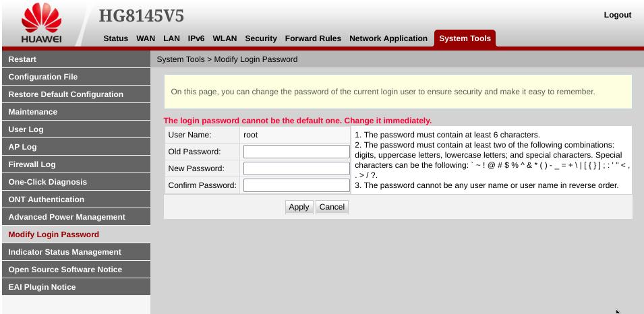Click the Confirm Password input box
The image size is (644, 314).
297,185
